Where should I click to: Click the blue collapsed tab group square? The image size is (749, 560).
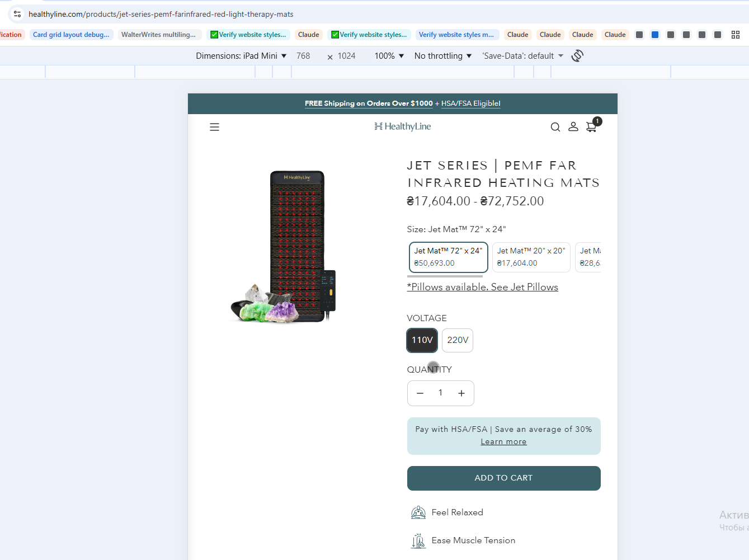click(655, 35)
